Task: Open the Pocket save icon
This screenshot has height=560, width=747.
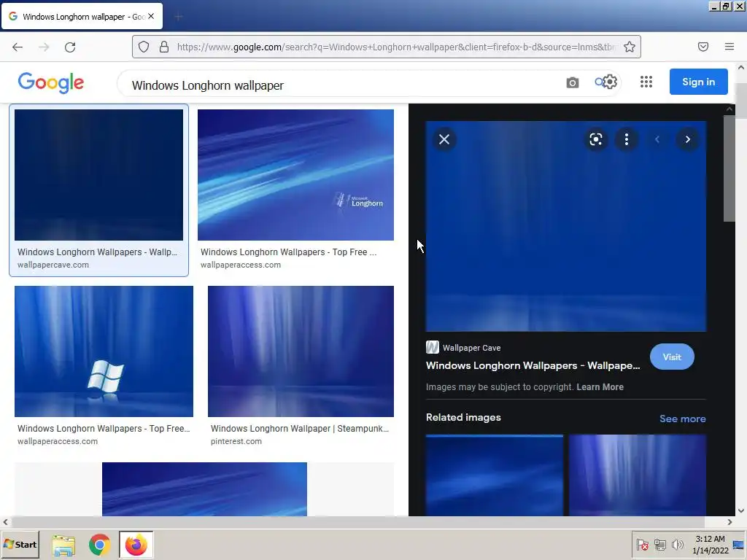Action: coord(703,47)
